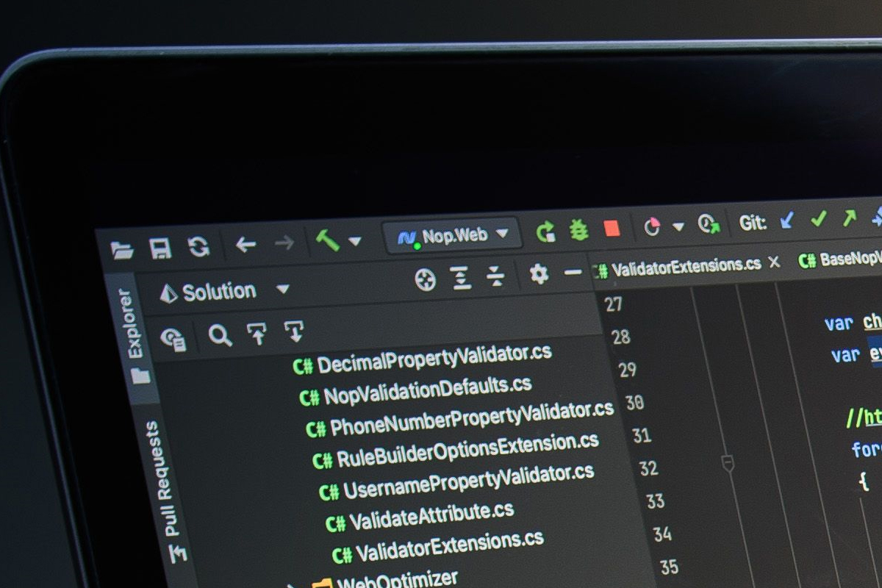Build the solution with the hammer icon

pyautogui.click(x=327, y=240)
